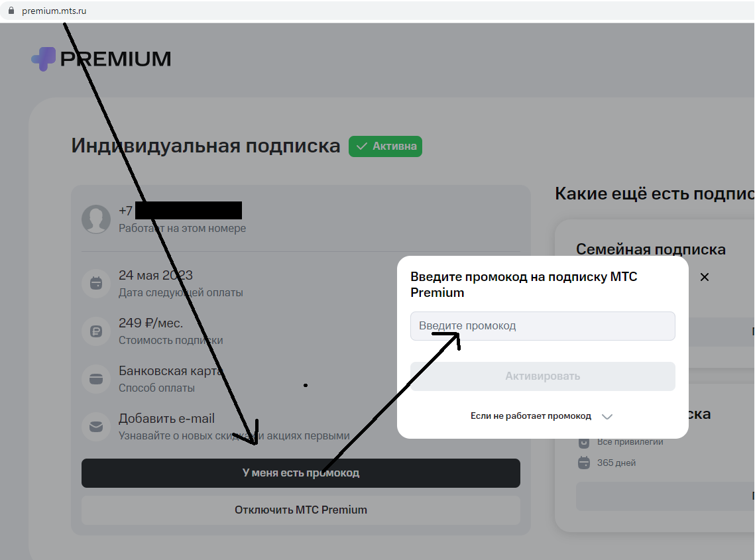Click envelope icon beside Добавить e-mail
Screen dimensions: 755x560
click(x=96, y=427)
